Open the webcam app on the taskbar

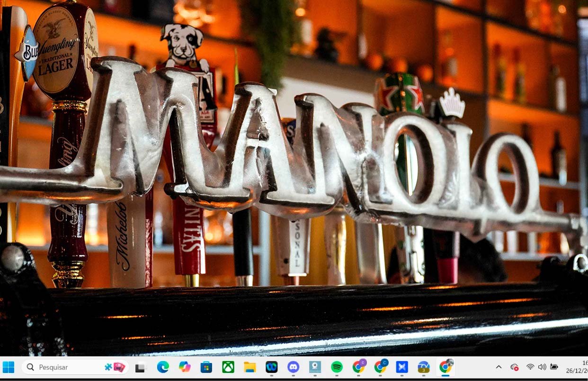click(315, 367)
